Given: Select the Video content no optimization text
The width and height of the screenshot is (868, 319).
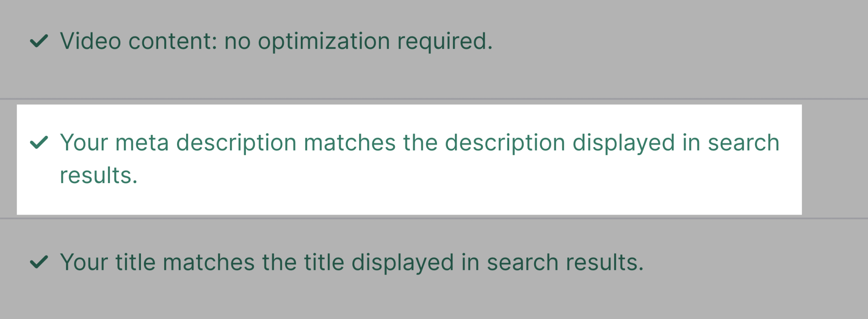Looking at the screenshot, I should point(276,42).
